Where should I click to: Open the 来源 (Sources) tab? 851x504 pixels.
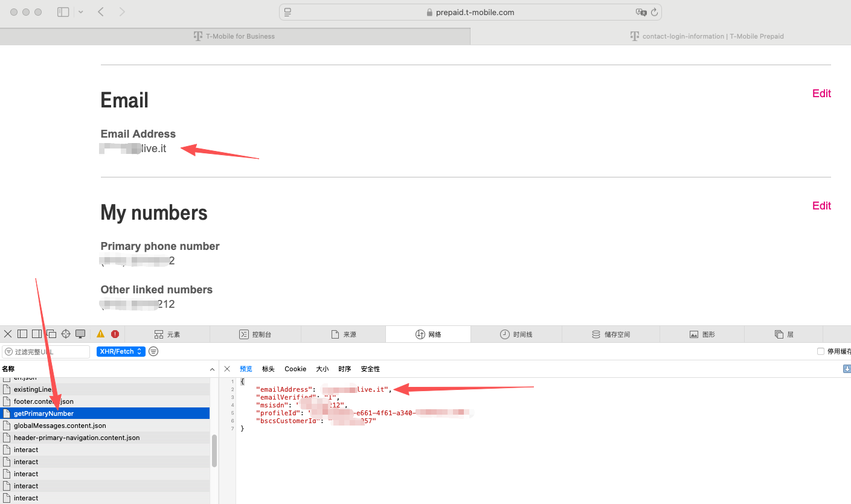coord(343,334)
